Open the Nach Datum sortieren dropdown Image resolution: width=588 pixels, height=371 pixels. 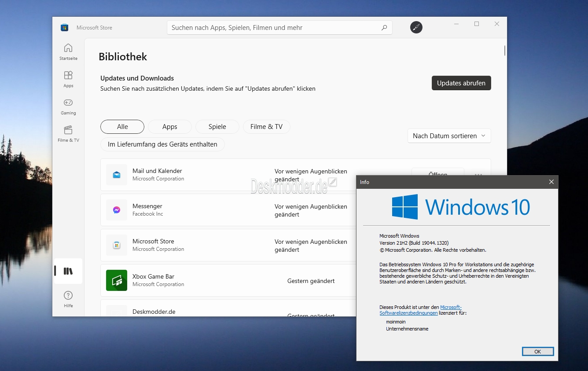click(449, 136)
